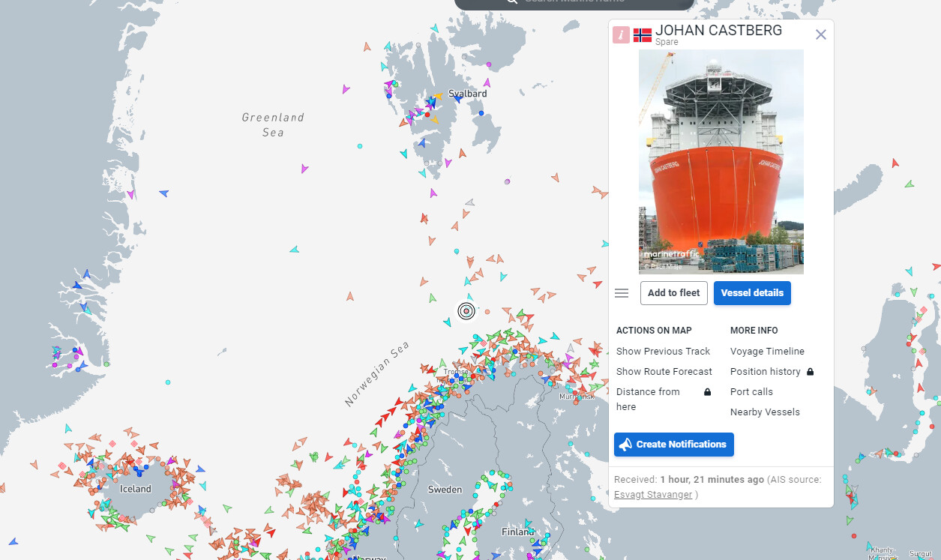Click the Svalbard map label
This screenshot has height=560, width=941.
pos(468,94)
